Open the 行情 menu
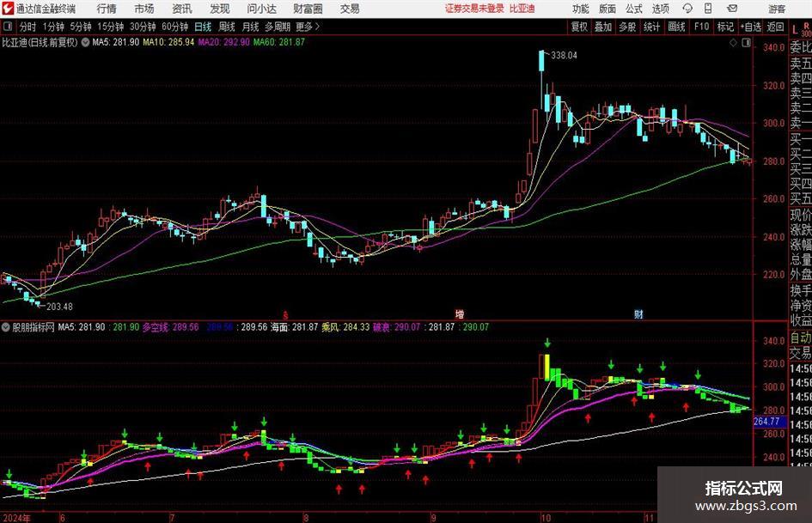This screenshot has width=812, height=523. [x=107, y=9]
